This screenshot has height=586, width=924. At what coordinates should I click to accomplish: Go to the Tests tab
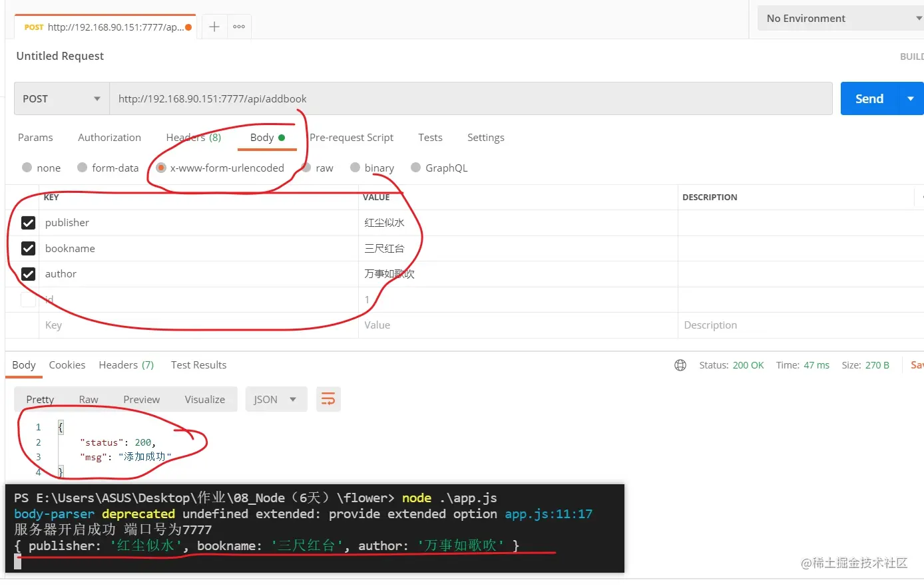430,137
